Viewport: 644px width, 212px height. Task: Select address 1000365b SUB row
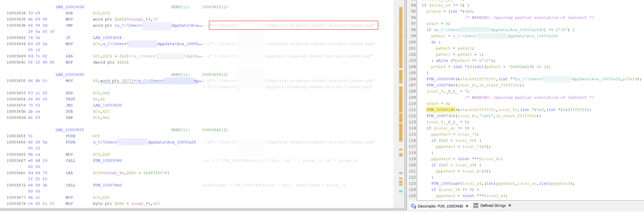tap(17, 112)
